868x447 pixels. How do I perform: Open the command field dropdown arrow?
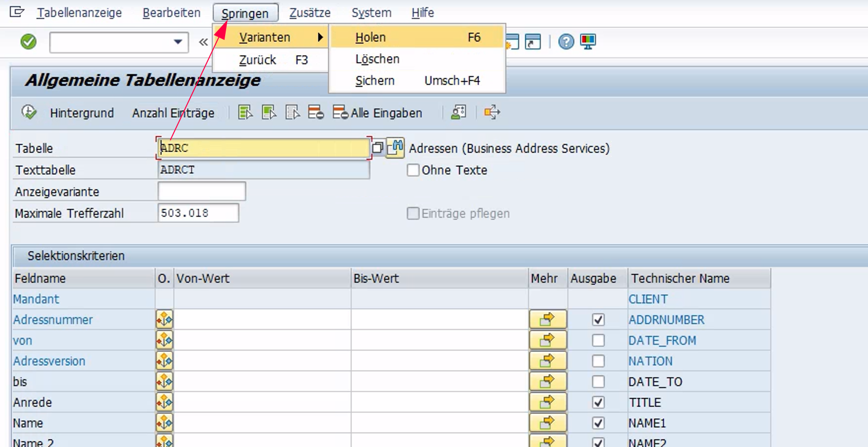coord(178,42)
